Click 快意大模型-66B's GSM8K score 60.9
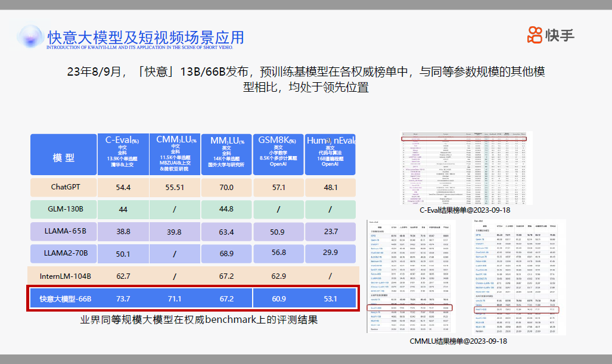Image resolution: width=612 pixels, height=364 pixels. click(x=279, y=299)
